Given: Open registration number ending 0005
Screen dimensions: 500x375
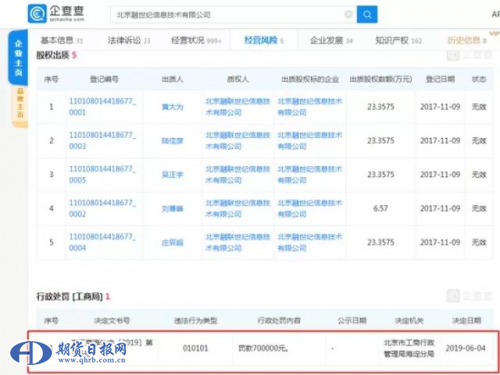Looking at the screenshot, I should [102, 174].
